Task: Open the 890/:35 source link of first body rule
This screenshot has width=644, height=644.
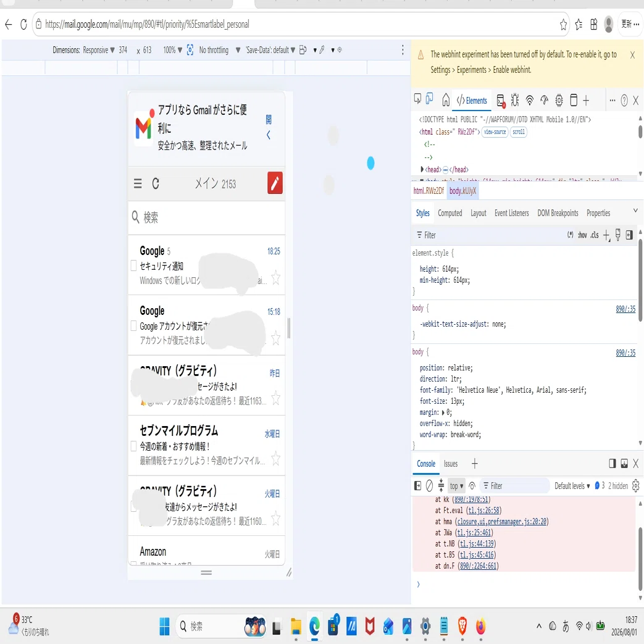Action: tap(625, 309)
